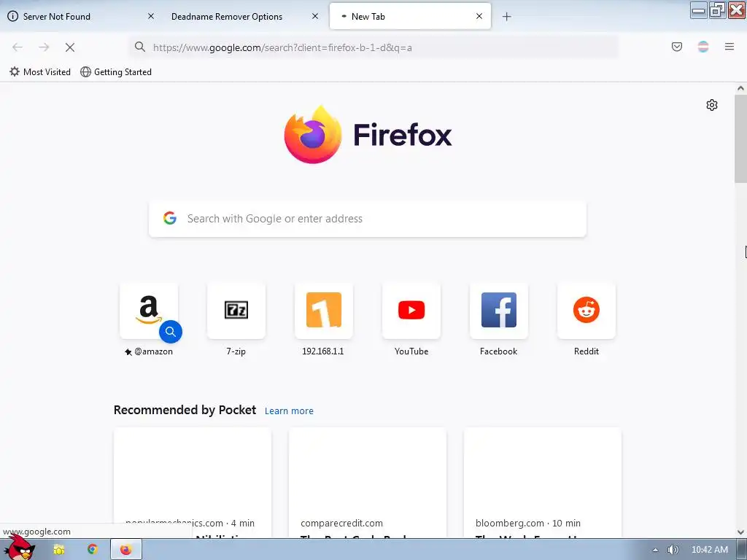Viewport: 747px width, 560px height.
Task: Open the file explorer taskbar icon
Action: (59, 550)
